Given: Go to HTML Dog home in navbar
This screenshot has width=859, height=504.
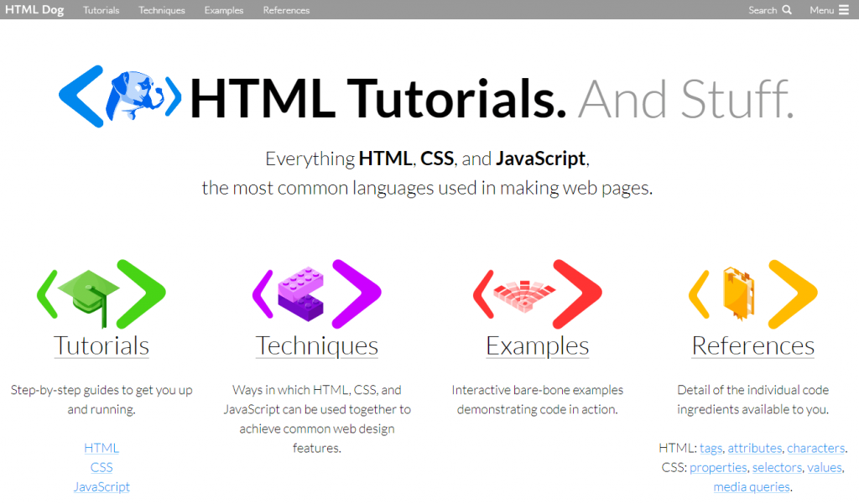Looking at the screenshot, I should click(x=34, y=10).
